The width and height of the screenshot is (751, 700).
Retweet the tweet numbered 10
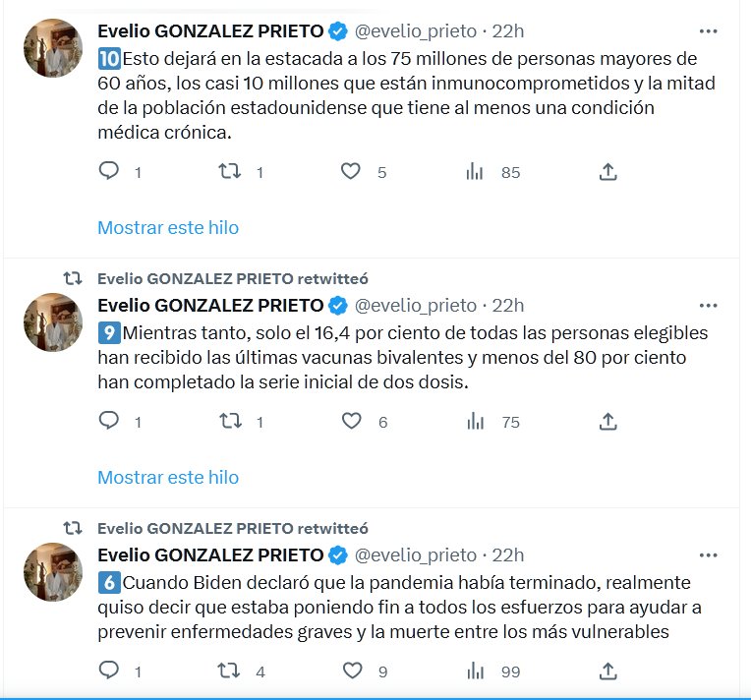point(229,172)
